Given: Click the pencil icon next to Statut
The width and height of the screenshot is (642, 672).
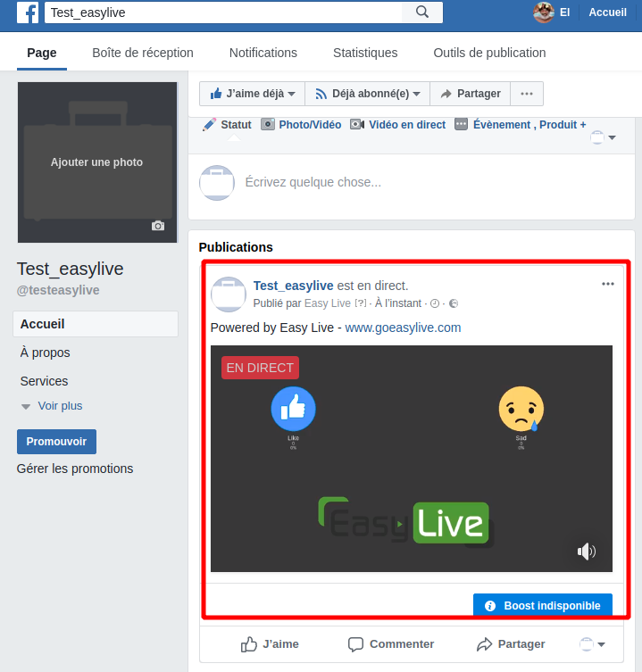Looking at the screenshot, I should click(209, 125).
